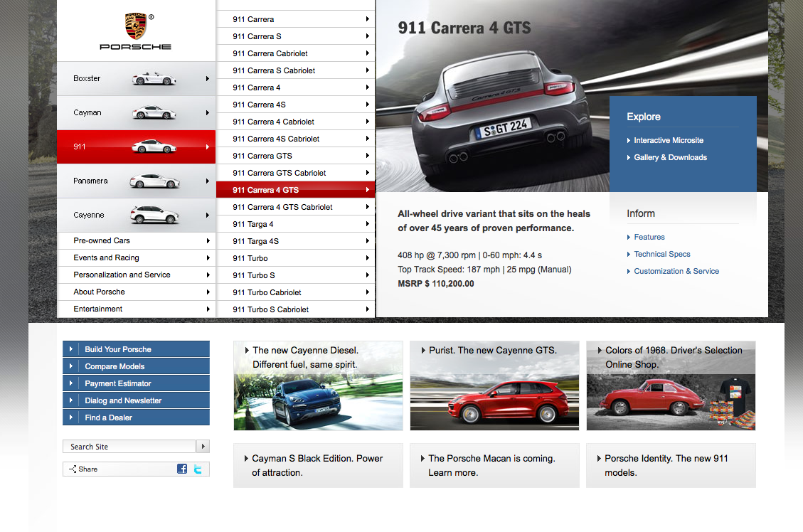Open Customization & Service link
This screenshot has height=532, width=803.
(x=676, y=272)
